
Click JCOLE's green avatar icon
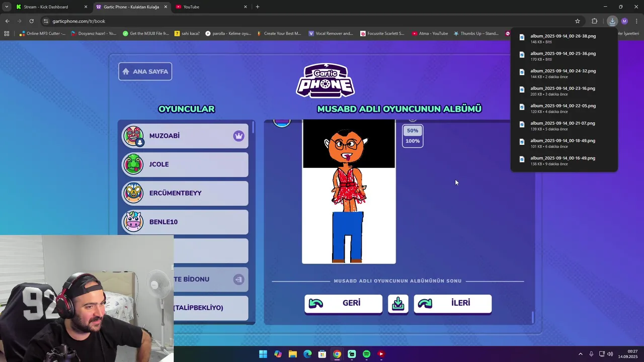[133, 164]
